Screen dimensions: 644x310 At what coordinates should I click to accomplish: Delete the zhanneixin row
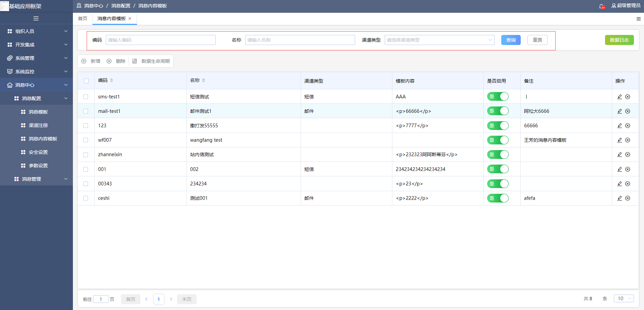coord(628,154)
